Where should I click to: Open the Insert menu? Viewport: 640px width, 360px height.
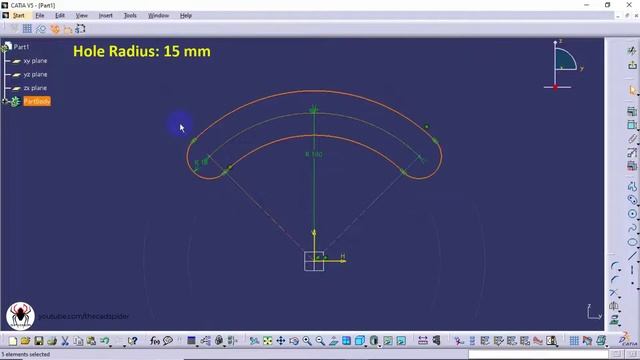[x=105, y=16]
